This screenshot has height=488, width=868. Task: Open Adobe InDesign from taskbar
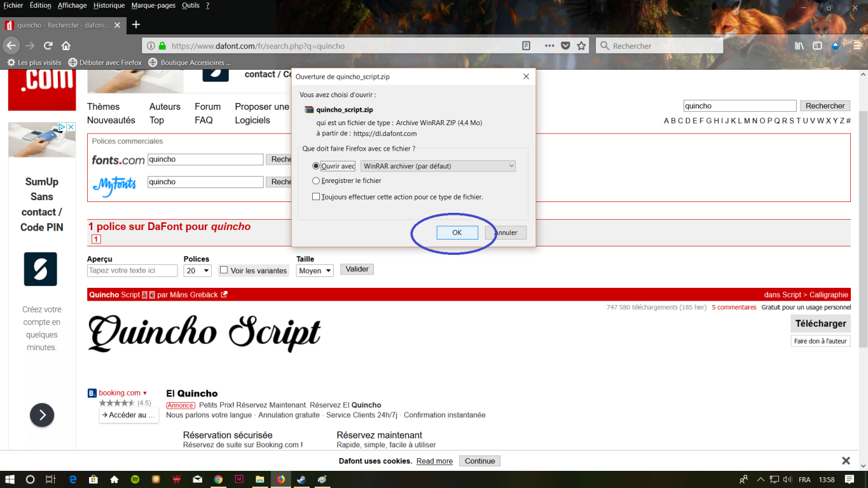tap(239, 479)
